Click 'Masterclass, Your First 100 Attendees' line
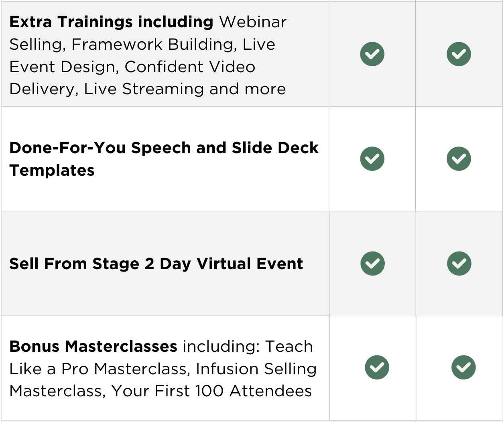 (161, 391)
